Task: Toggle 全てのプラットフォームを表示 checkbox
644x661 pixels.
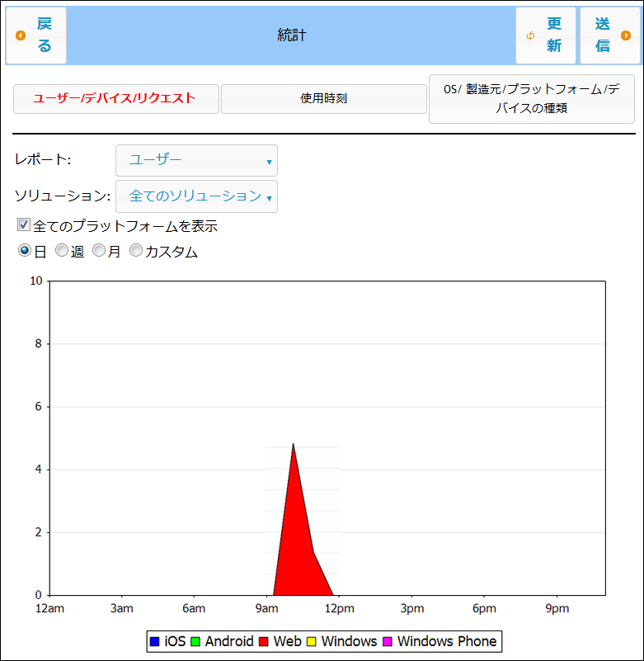Action: click(24, 224)
